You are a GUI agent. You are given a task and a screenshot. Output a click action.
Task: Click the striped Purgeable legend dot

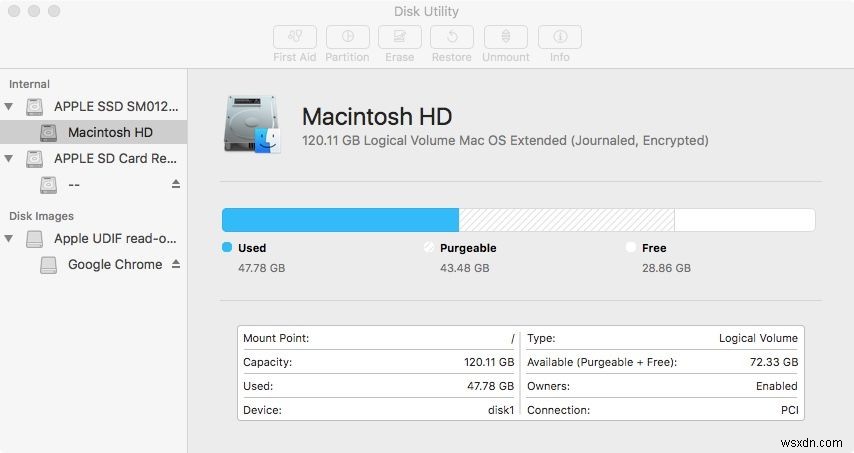(x=429, y=247)
